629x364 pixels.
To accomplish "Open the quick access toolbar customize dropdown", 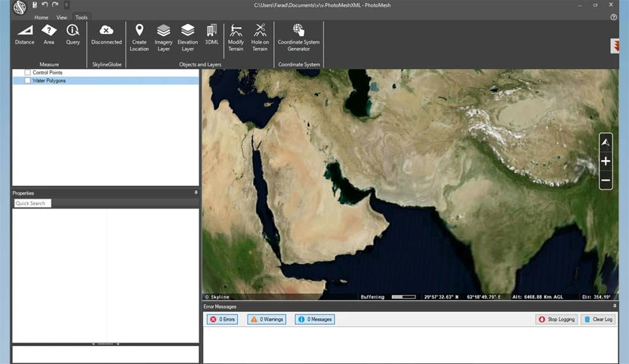I will tap(67, 5).
